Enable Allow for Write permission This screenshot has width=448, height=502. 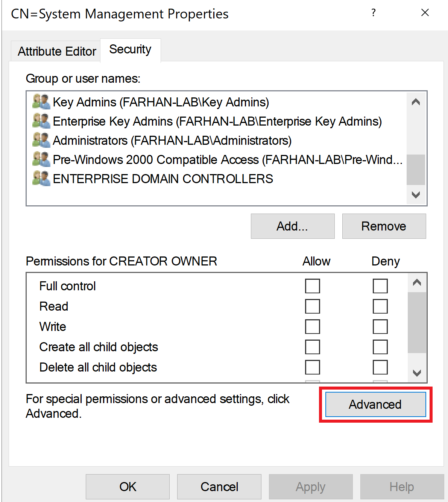click(x=312, y=327)
